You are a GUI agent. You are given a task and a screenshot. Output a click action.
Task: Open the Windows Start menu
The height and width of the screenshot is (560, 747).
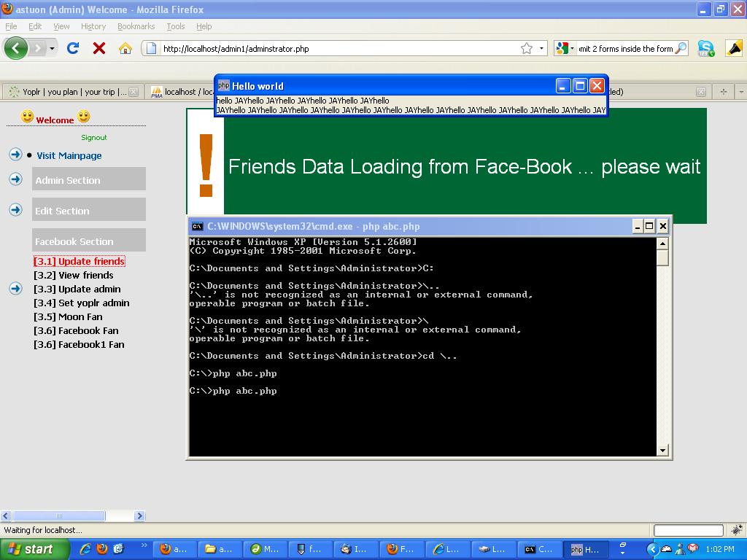(35, 549)
